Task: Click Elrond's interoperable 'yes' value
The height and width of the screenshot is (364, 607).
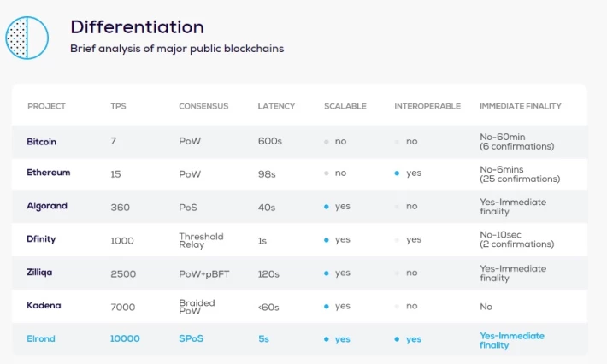Action: 414,339
